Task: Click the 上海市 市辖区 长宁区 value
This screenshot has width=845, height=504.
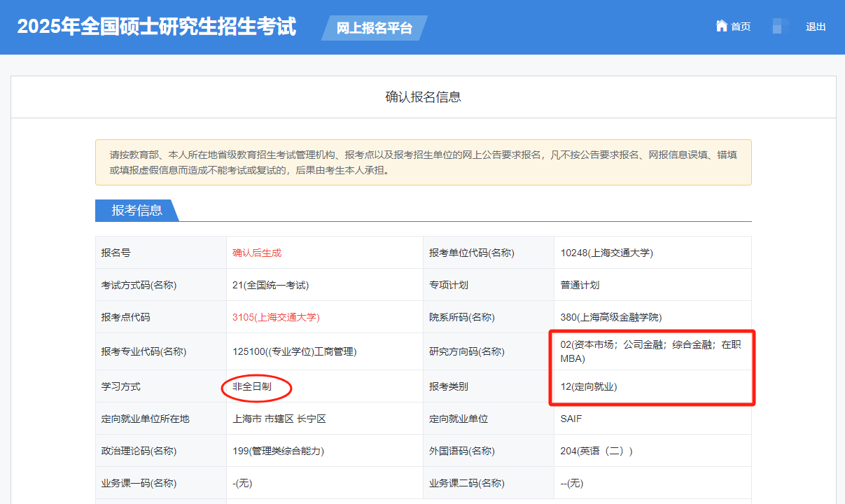Action: click(279, 419)
